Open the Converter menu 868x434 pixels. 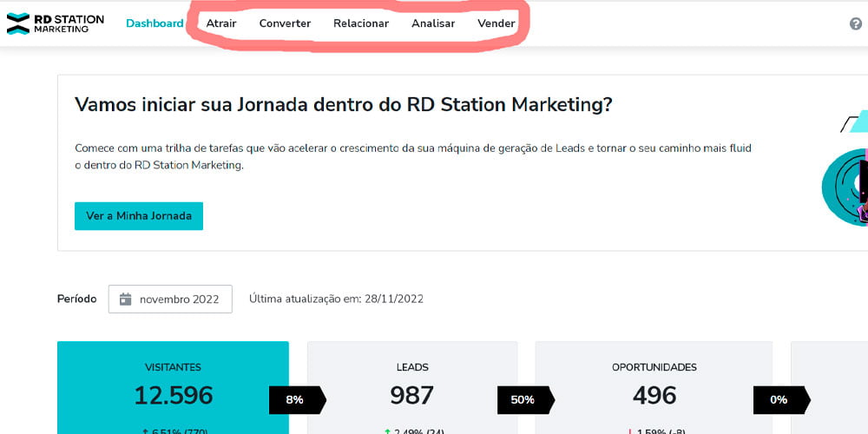285,23
